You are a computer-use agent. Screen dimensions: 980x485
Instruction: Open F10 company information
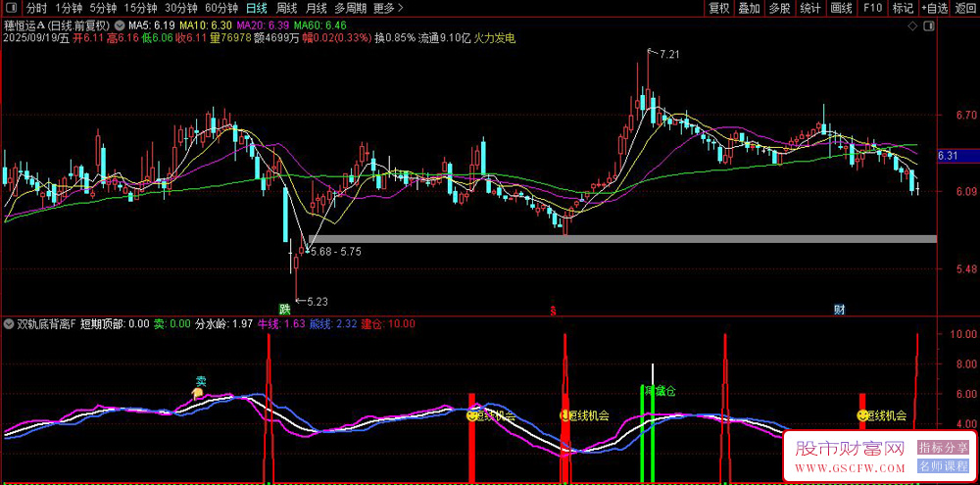coord(872,8)
